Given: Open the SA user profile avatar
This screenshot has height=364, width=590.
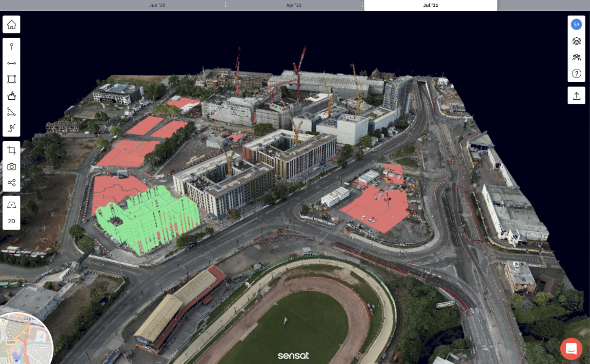Looking at the screenshot, I should pos(576,24).
